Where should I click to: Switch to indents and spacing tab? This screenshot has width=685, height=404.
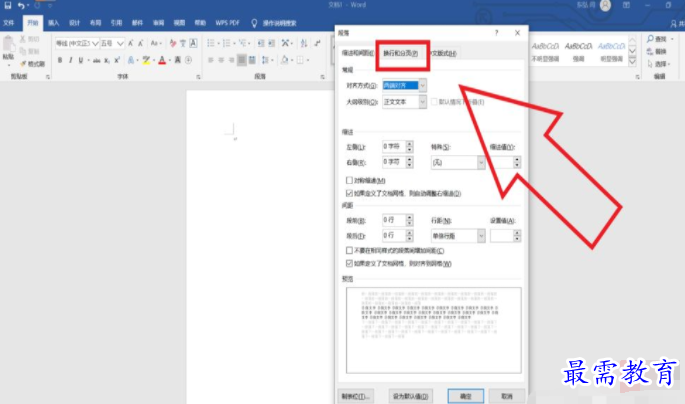357,53
